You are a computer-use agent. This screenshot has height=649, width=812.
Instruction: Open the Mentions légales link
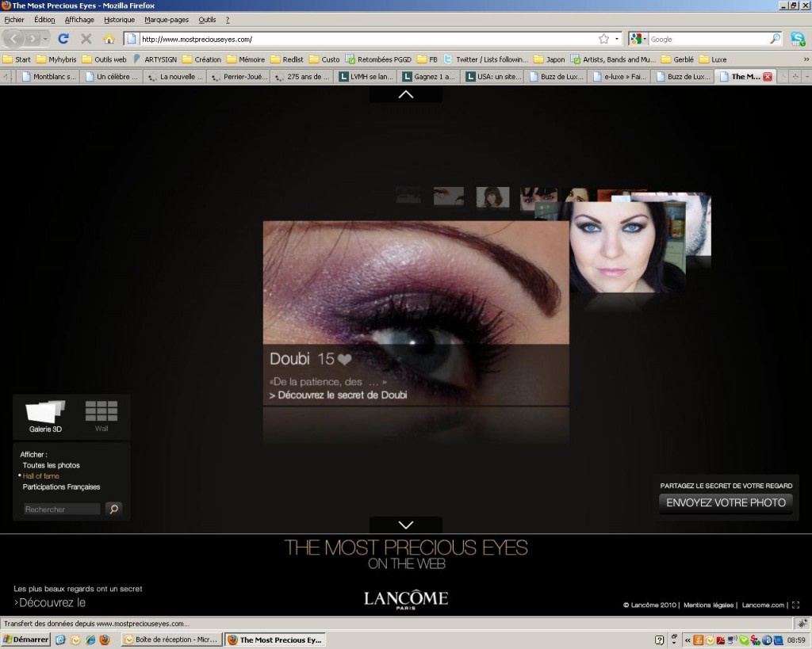click(708, 605)
